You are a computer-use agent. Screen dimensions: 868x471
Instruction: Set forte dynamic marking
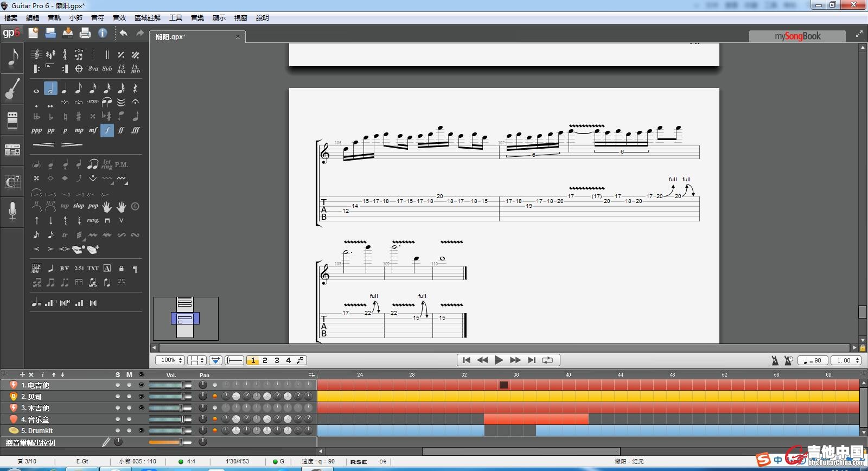(107, 130)
